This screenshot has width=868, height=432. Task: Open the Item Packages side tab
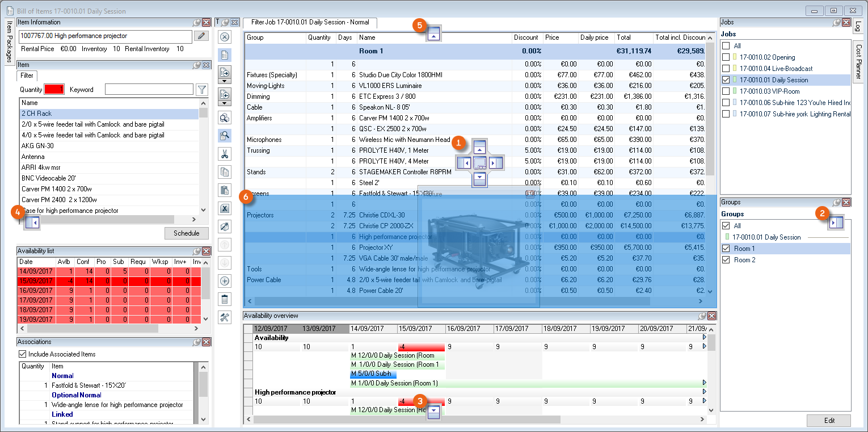pos(9,42)
